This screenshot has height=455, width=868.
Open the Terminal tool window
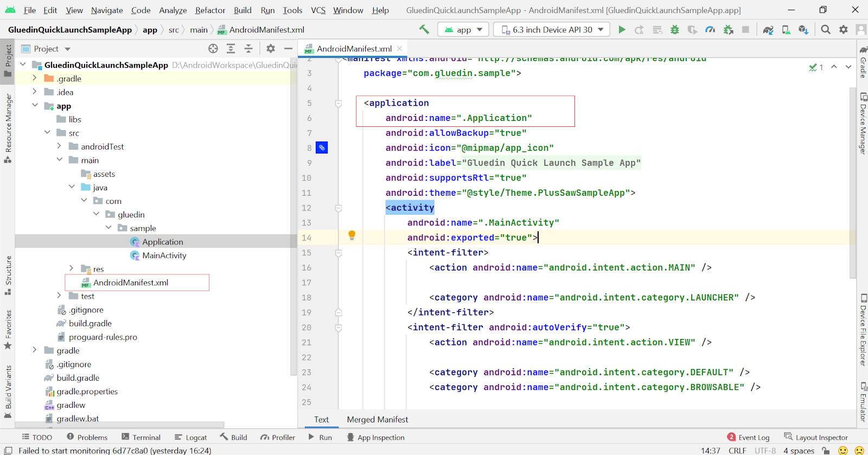pyautogui.click(x=141, y=437)
